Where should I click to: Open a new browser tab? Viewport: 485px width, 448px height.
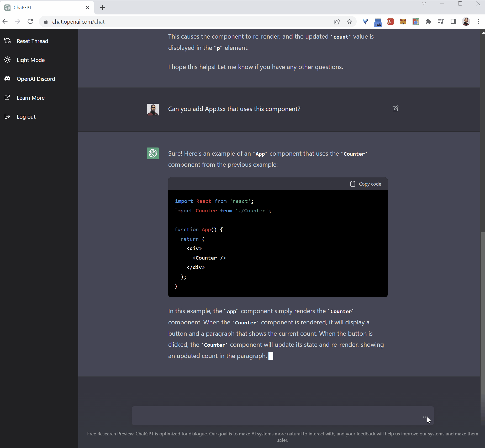click(102, 8)
